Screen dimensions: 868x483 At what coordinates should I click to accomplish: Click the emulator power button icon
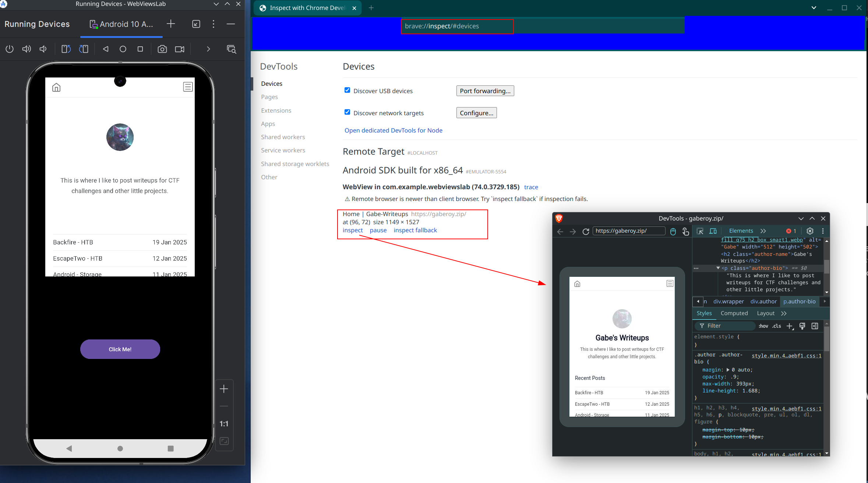pos(10,49)
